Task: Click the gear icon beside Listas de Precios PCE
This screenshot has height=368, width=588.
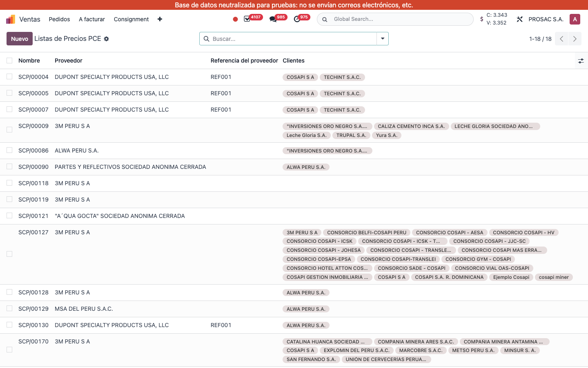Action: [x=106, y=39]
